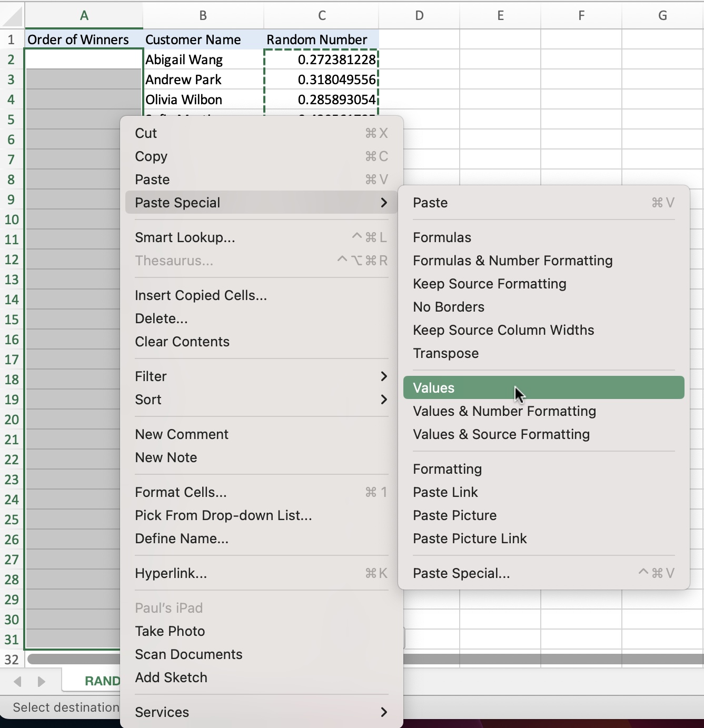Choose Values & Number Formatting
The image size is (704, 728).
click(544, 411)
